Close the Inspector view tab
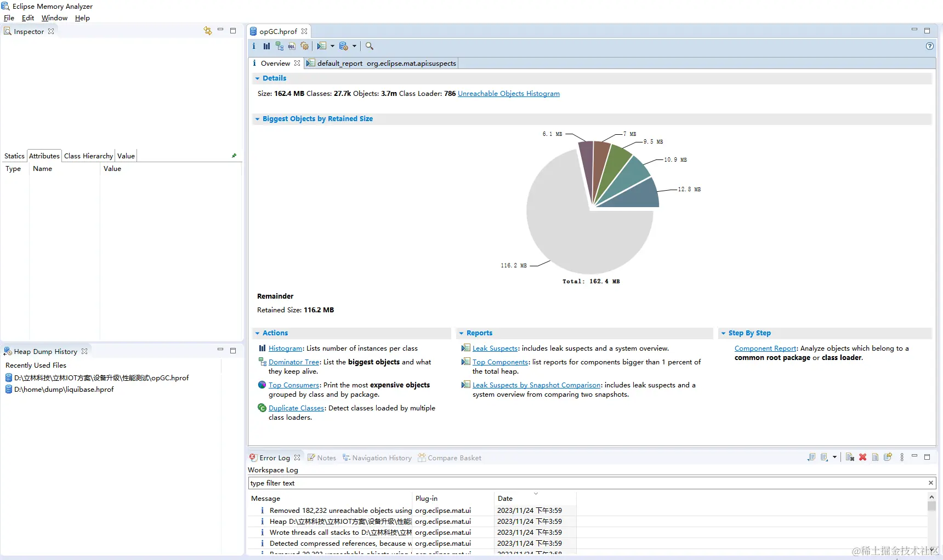The image size is (943, 560). coord(51,31)
